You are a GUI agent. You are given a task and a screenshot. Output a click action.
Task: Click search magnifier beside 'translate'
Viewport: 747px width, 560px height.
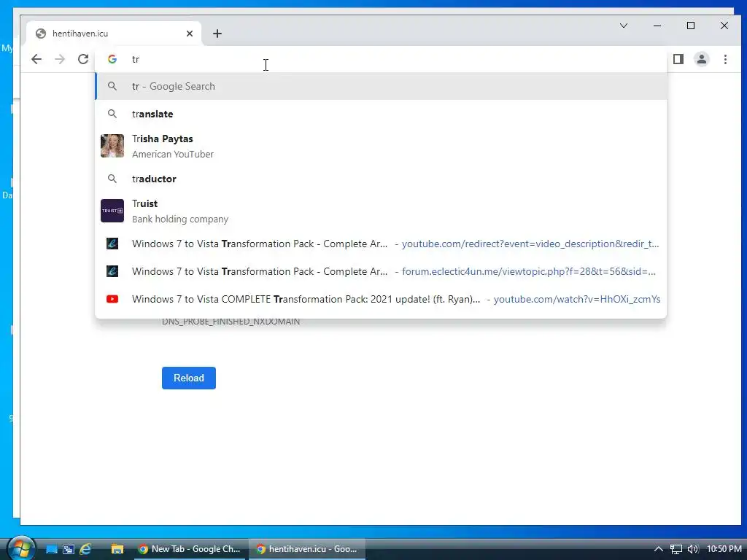tap(112, 114)
